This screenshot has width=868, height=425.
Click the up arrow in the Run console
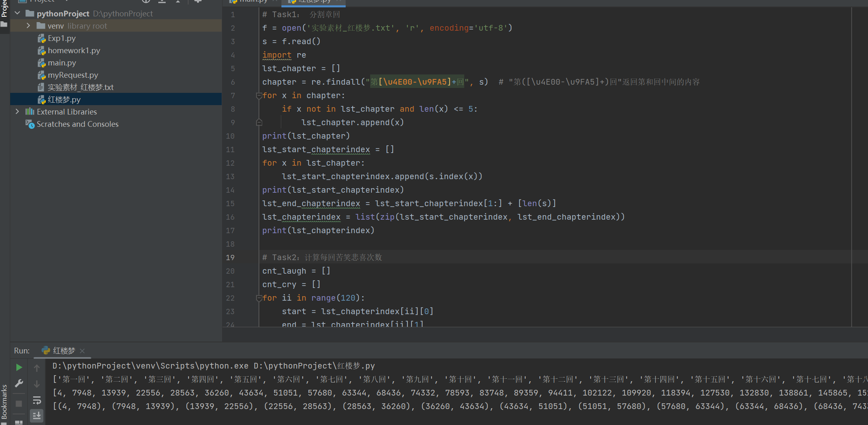pyautogui.click(x=37, y=368)
